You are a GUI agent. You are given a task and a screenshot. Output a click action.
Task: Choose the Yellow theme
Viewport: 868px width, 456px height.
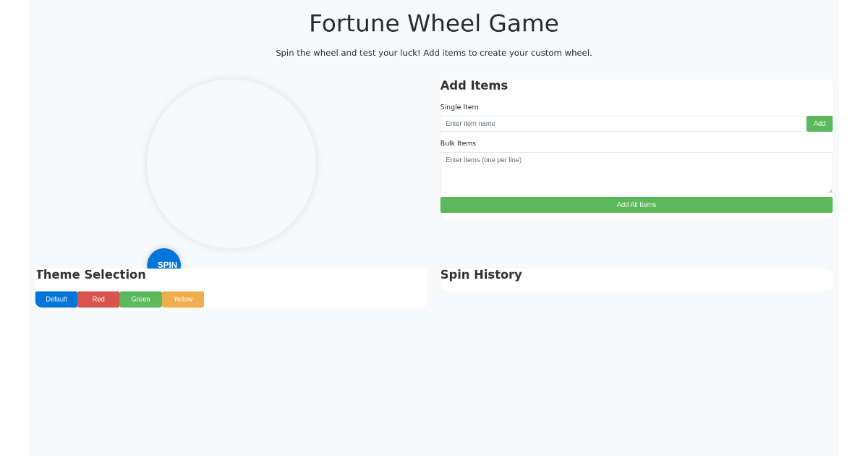pyautogui.click(x=182, y=299)
